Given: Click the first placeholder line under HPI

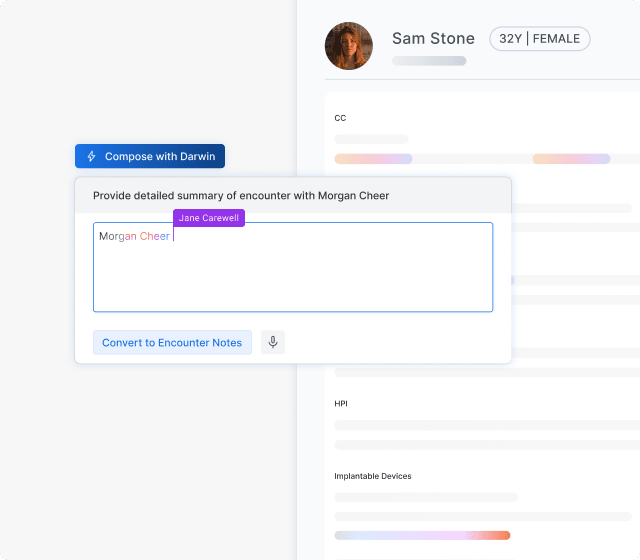Looking at the screenshot, I should (x=486, y=425).
